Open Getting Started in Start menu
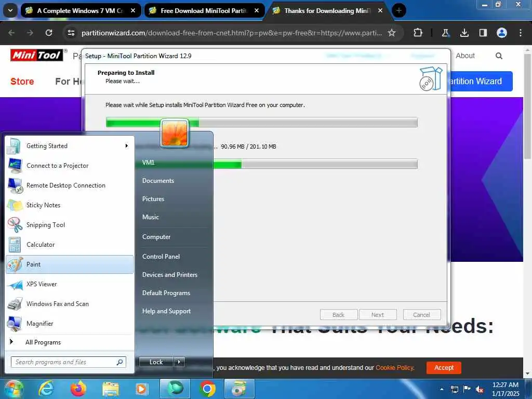The image size is (532, 399). point(70,146)
